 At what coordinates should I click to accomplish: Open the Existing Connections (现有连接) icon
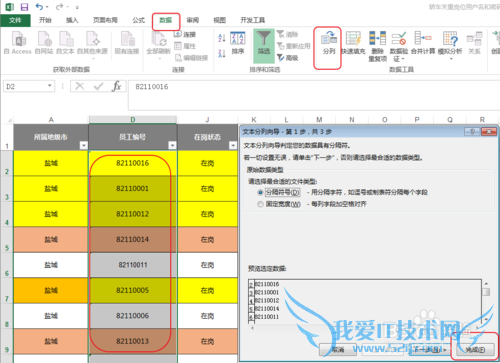pos(127,43)
